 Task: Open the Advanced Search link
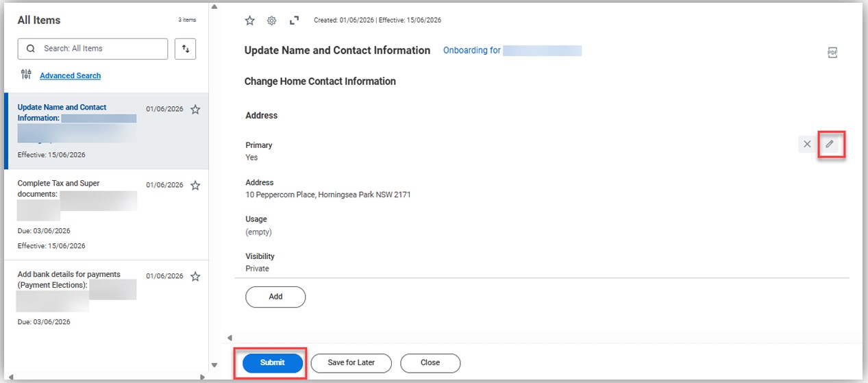pyautogui.click(x=70, y=75)
